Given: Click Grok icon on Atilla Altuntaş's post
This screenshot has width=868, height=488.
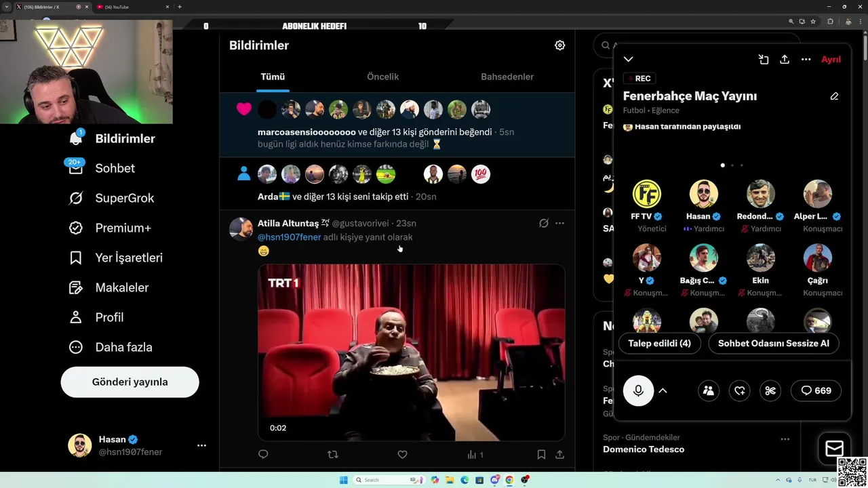Looking at the screenshot, I should (543, 223).
